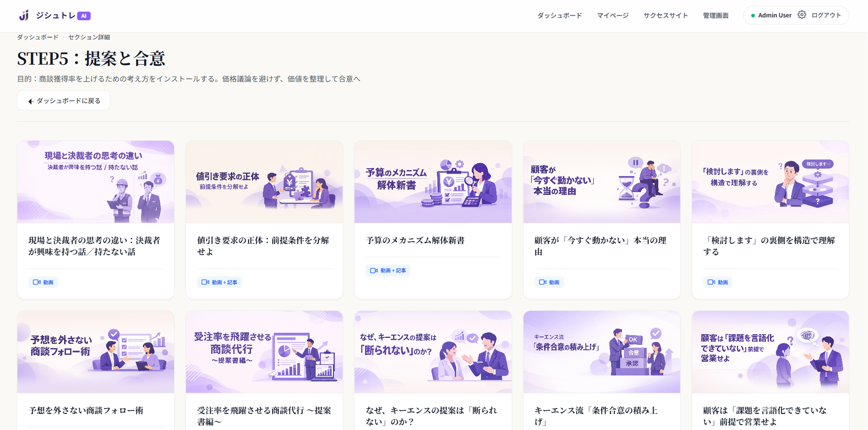Open the ダッシュボード navigation menu item
Viewport: 868px width, 430px height.
[x=559, y=15]
